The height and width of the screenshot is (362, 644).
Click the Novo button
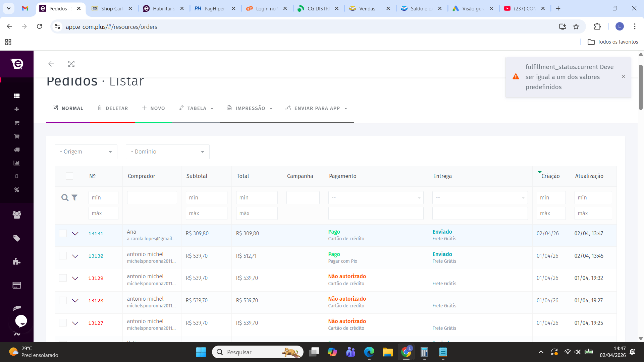153,108
